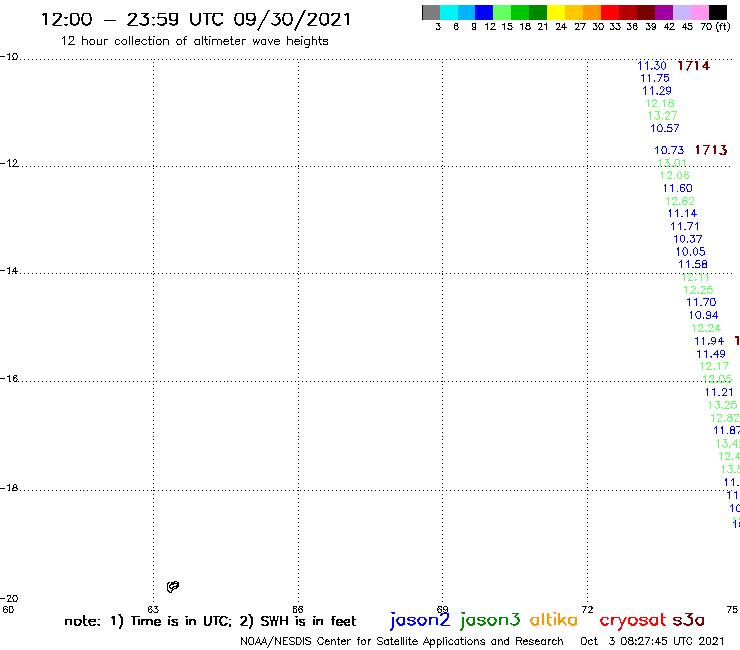
Task: Click wave height value 10.57
Action: [x=665, y=128]
